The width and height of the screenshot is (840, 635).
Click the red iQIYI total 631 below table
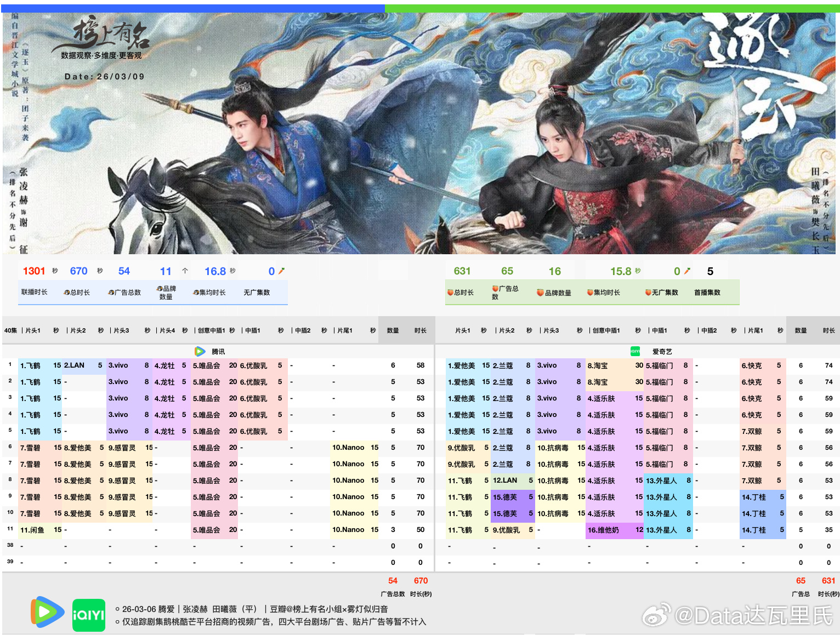[x=828, y=581]
